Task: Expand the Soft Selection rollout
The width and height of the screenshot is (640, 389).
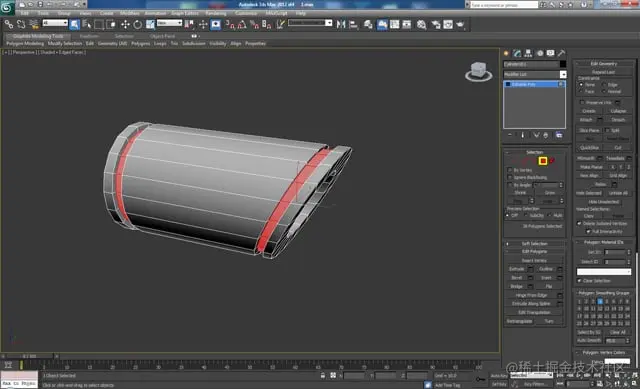Action: (534, 244)
